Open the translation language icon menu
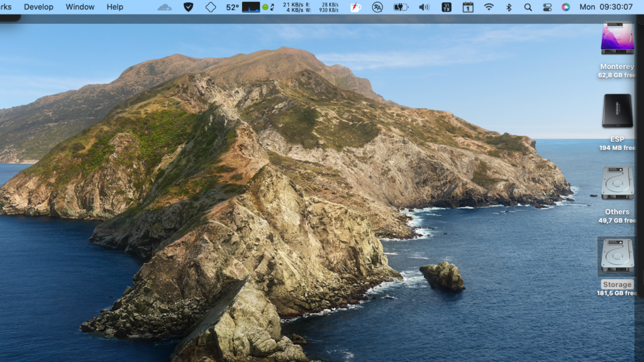644x362 pixels. (377, 7)
